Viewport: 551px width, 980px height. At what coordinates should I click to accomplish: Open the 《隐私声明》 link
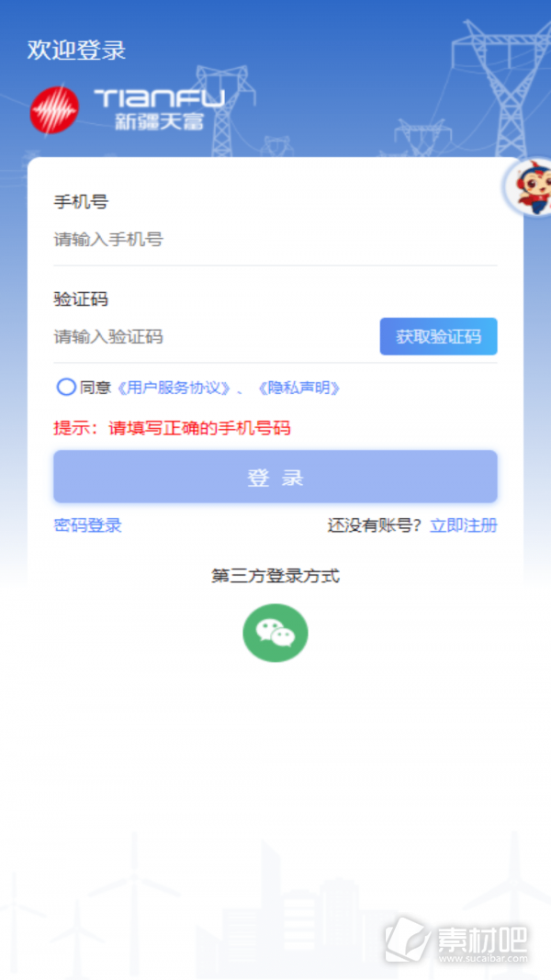click(298, 388)
